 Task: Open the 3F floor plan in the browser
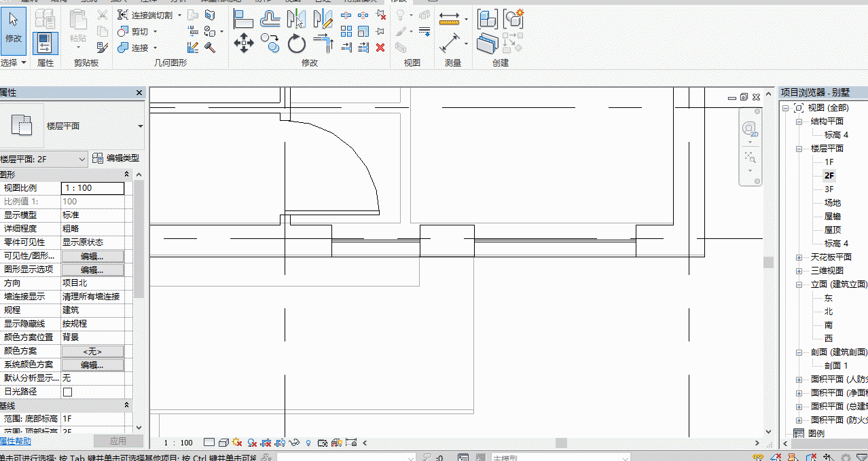pos(829,189)
